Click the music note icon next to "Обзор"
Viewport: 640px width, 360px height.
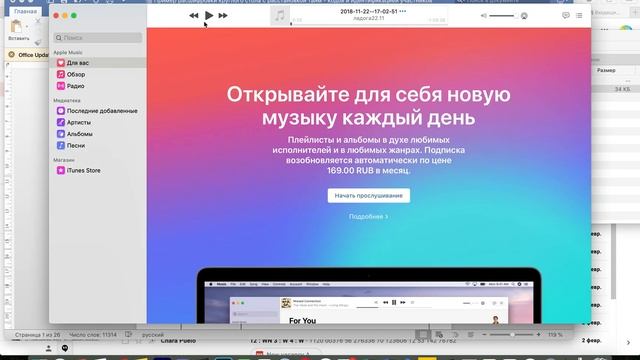click(61, 74)
